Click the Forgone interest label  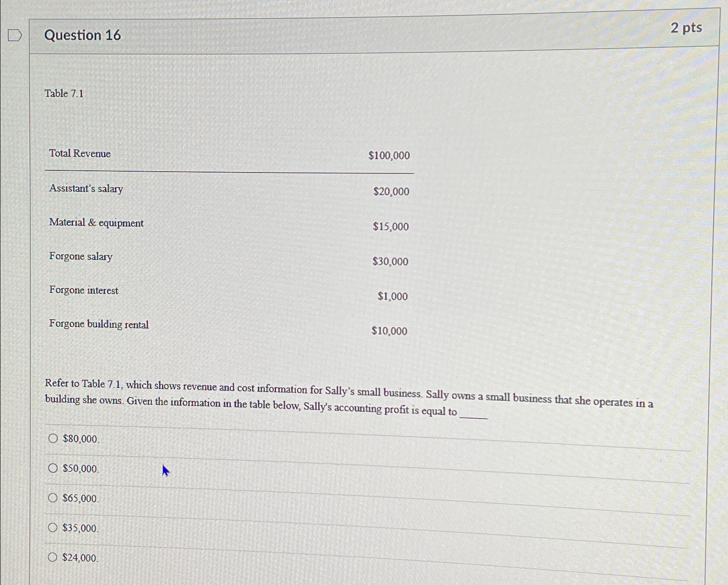pos(83,290)
